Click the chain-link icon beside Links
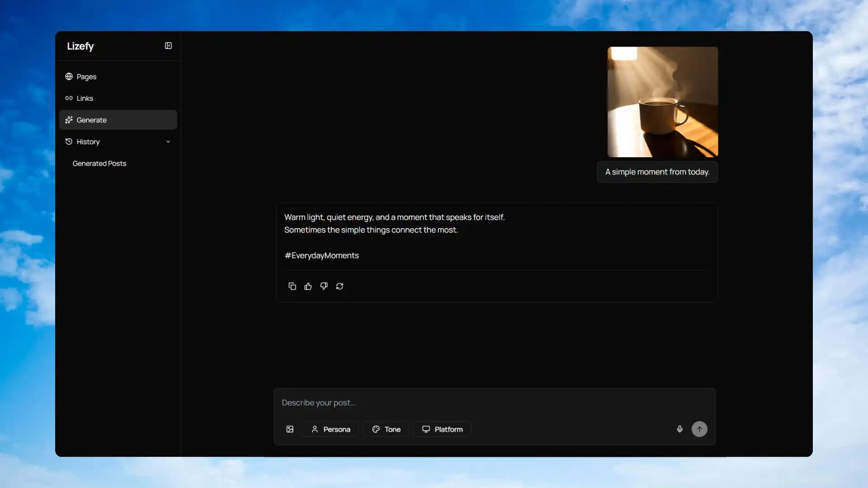Viewport: 868px width, 488px height. 69,98
